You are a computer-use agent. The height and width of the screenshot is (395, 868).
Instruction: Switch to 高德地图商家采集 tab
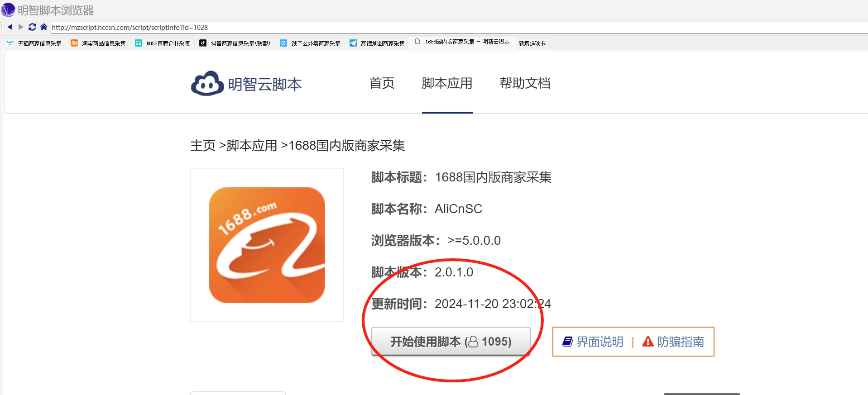click(377, 43)
